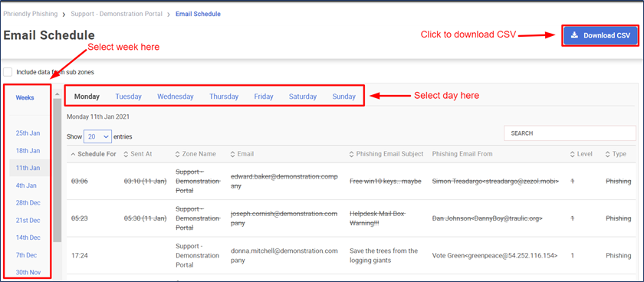Click the Email Schedule page title

tap(49, 35)
